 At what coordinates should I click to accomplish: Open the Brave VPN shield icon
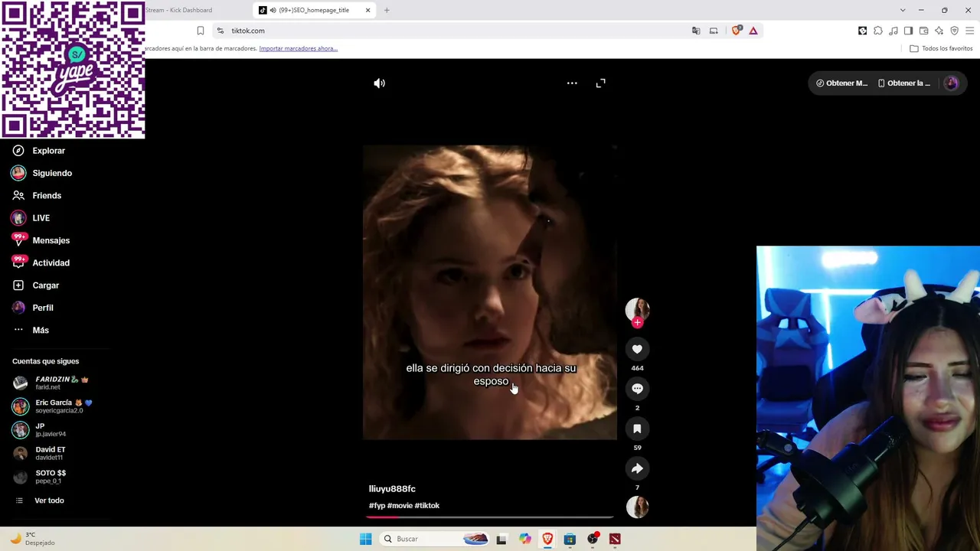(x=954, y=31)
